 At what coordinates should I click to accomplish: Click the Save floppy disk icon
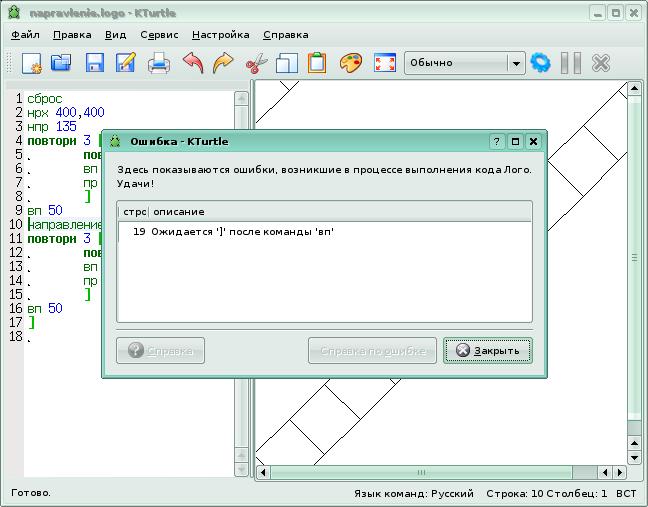95,63
